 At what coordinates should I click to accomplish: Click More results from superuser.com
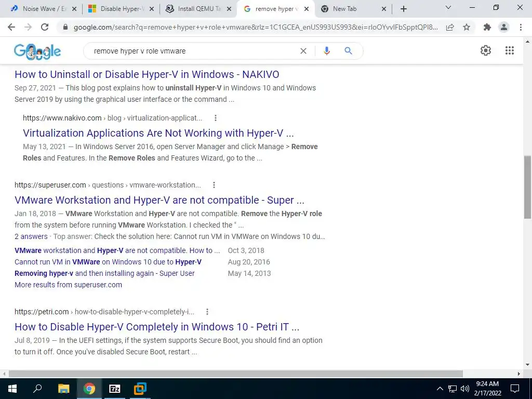click(x=68, y=285)
